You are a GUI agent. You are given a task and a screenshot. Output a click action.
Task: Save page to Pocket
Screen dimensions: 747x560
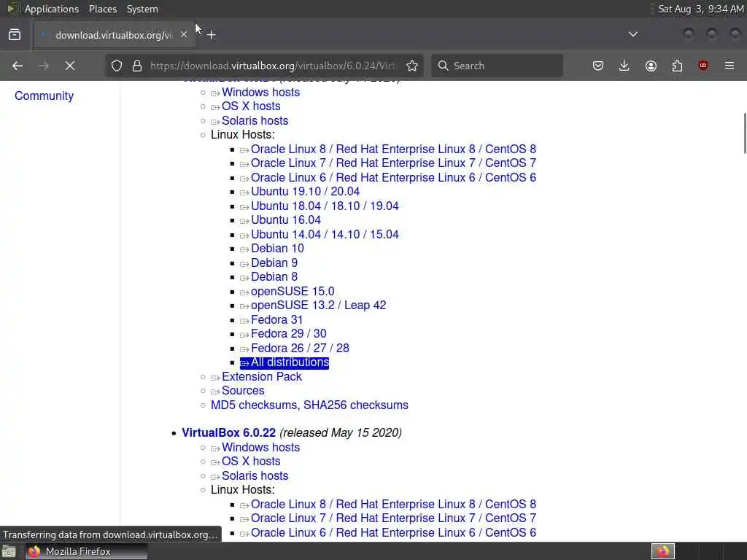598,66
